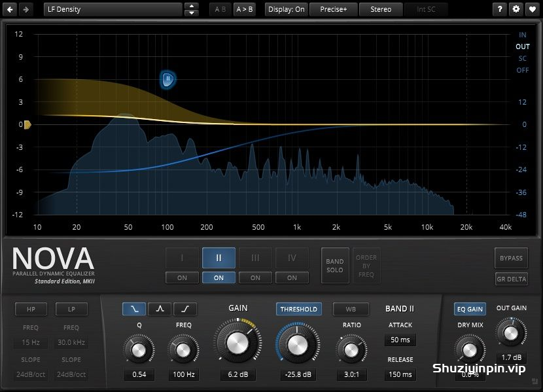Click the 30.0 kHz LP frequency field
The width and height of the screenshot is (543, 392).
click(x=71, y=342)
